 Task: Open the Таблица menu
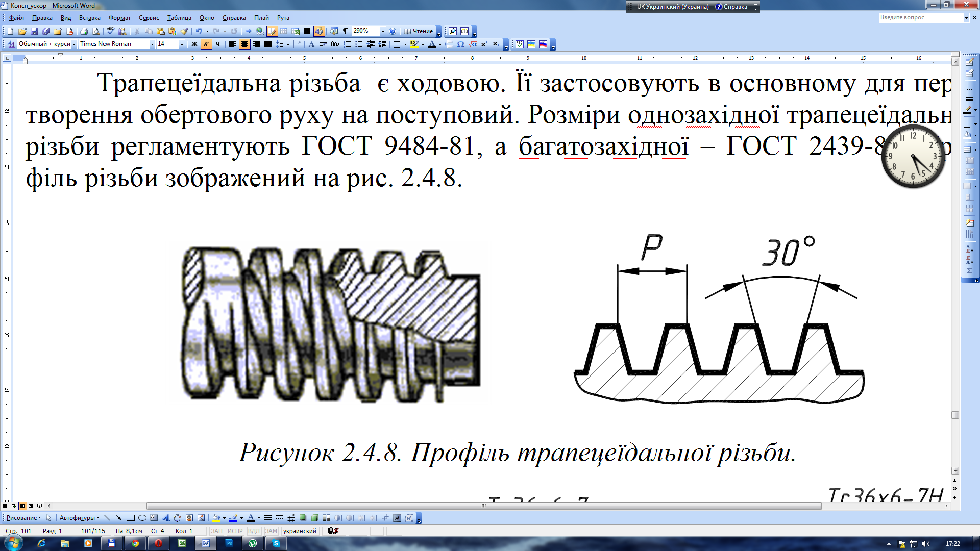click(179, 18)
